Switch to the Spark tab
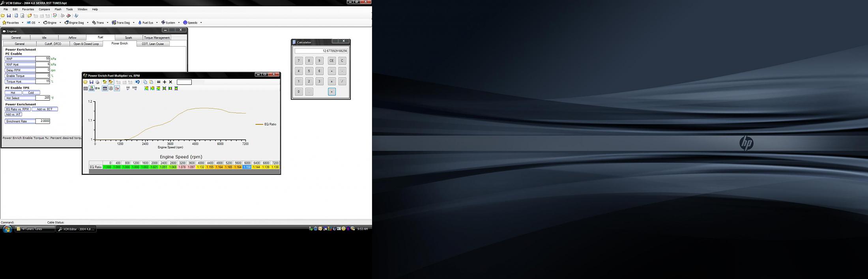Screen dimensions: 868x279 [x=129, y=37]
